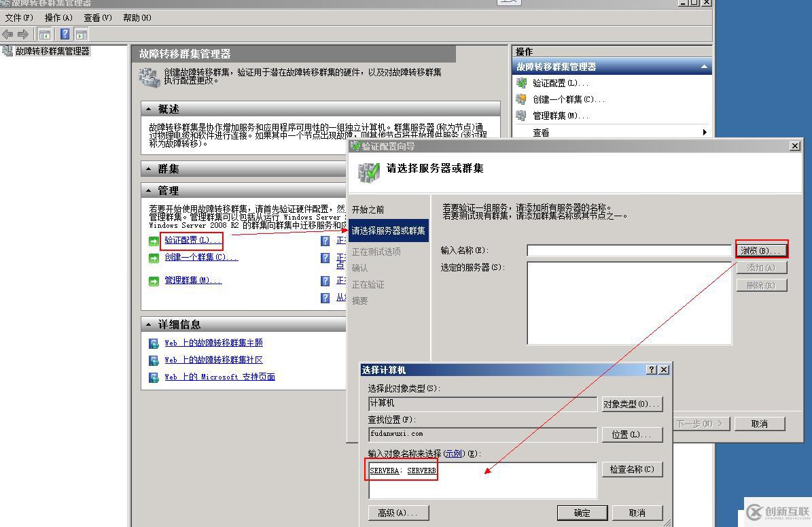Open Web 上的故障转移群集主题 link

[213, 343]
